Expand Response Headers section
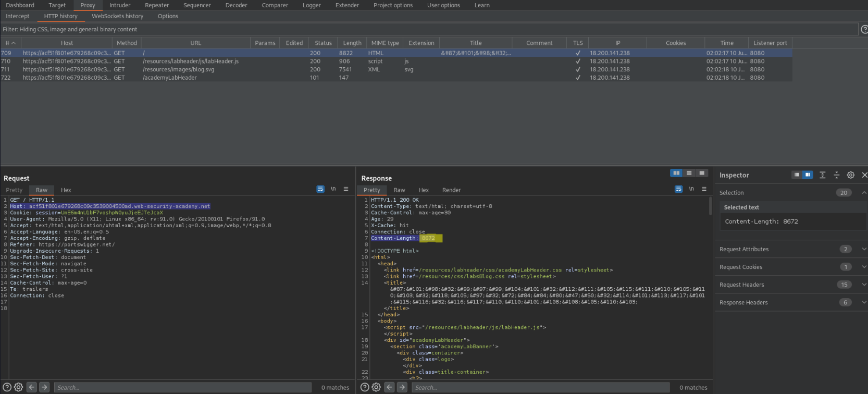Screen dimensions: 868x394 864,302
